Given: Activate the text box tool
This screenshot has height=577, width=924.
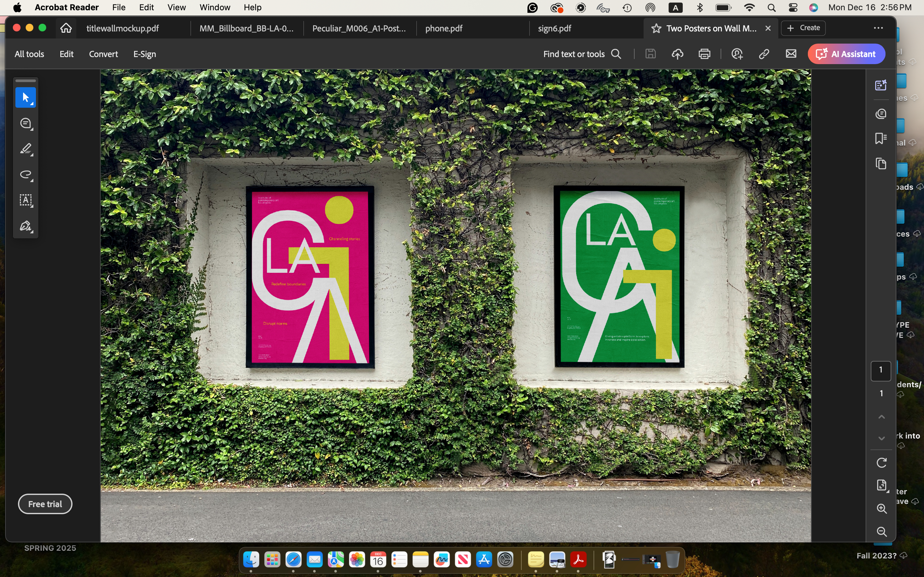Looking at the screenshot, I should 26,200.
